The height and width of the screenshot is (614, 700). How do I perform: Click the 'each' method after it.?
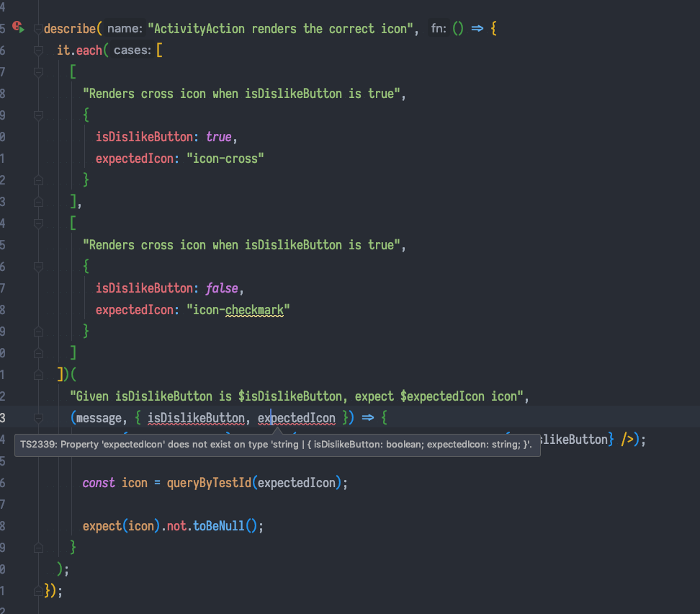89,50
